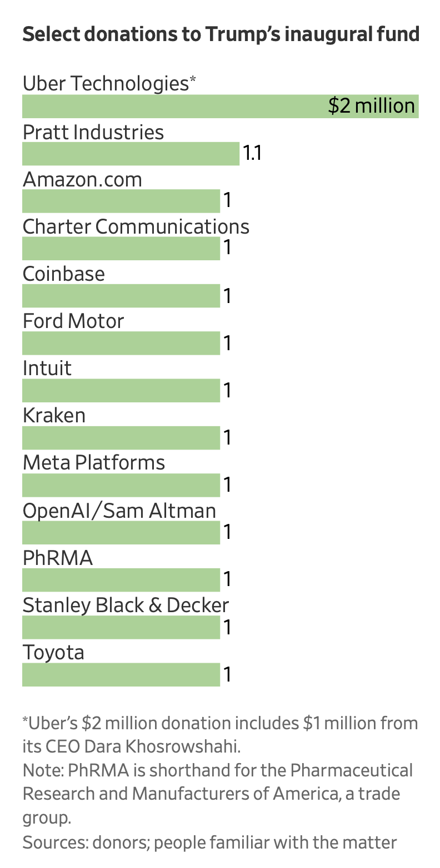Click the Stanley Black & Decker label
This screenshot has width=440, height=868.
pos(126,604)
